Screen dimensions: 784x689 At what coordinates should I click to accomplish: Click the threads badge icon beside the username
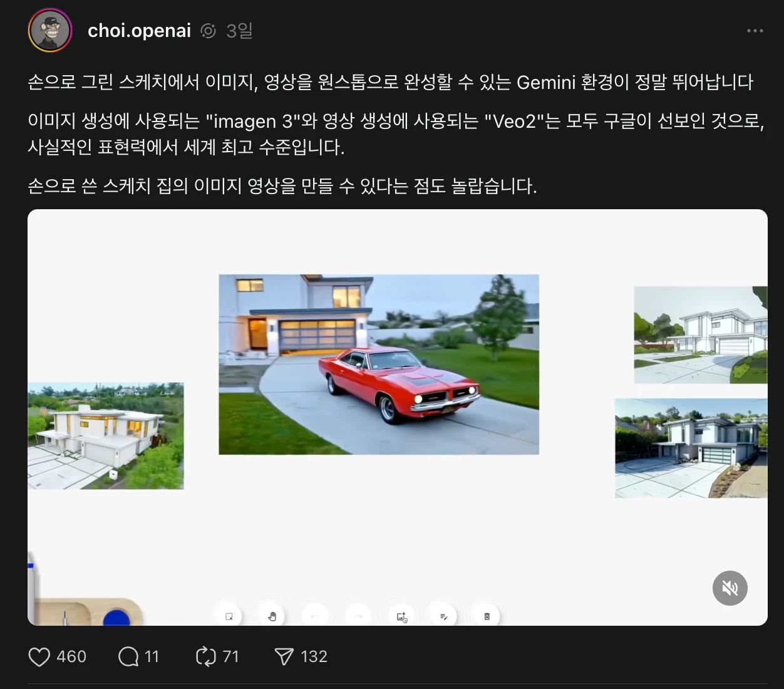[x=209, y=31]
